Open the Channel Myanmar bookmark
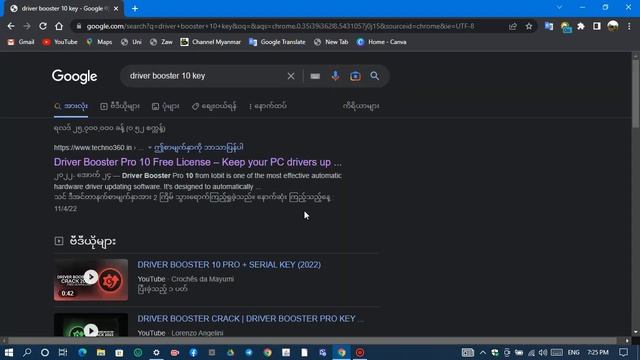Screen dimensions: 640x360 [211, 42]
